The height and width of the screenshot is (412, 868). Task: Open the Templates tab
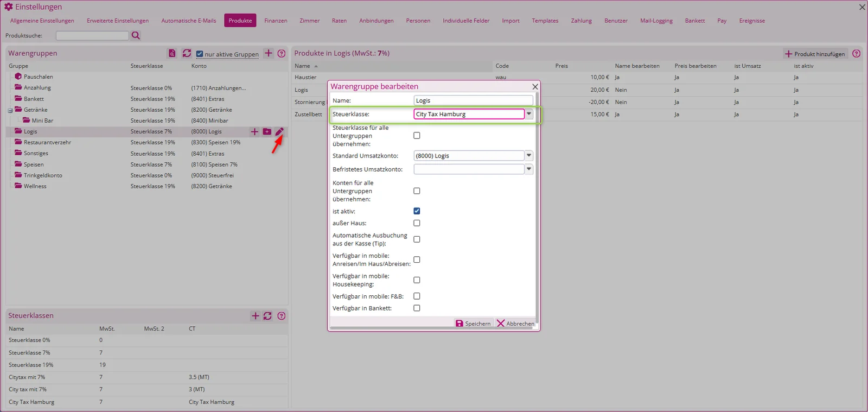545,21
